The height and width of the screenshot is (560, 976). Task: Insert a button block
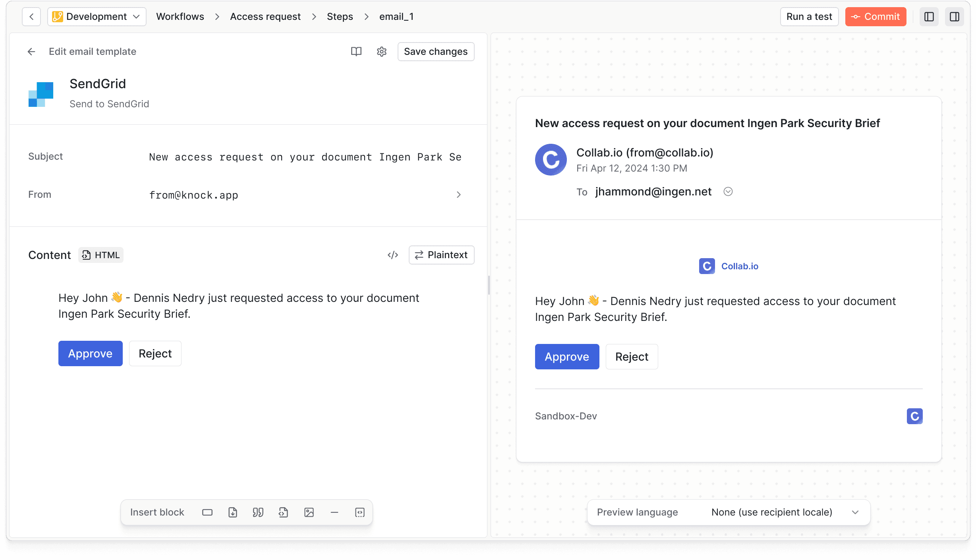coord(207,512)
